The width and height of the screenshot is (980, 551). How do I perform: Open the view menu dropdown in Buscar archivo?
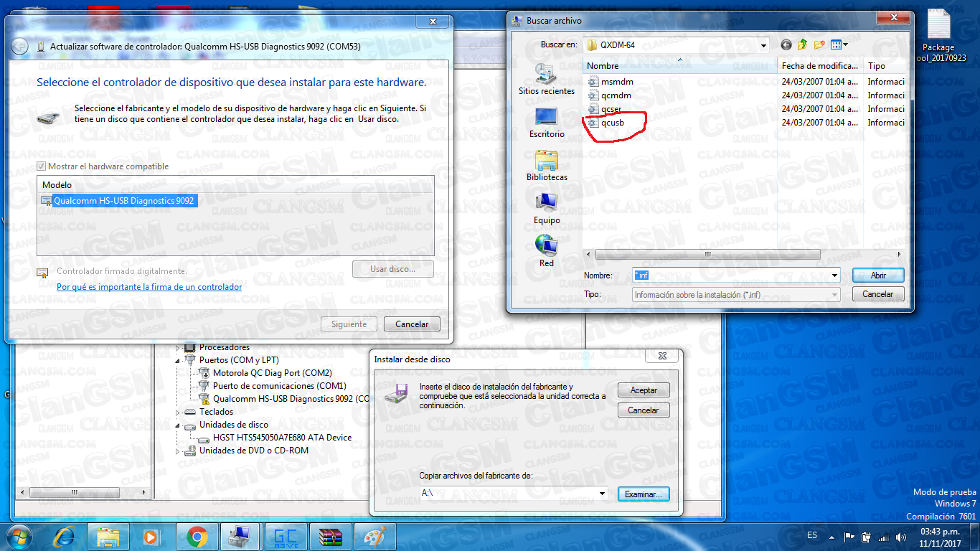pyautogui.click(x=839, y=44)
